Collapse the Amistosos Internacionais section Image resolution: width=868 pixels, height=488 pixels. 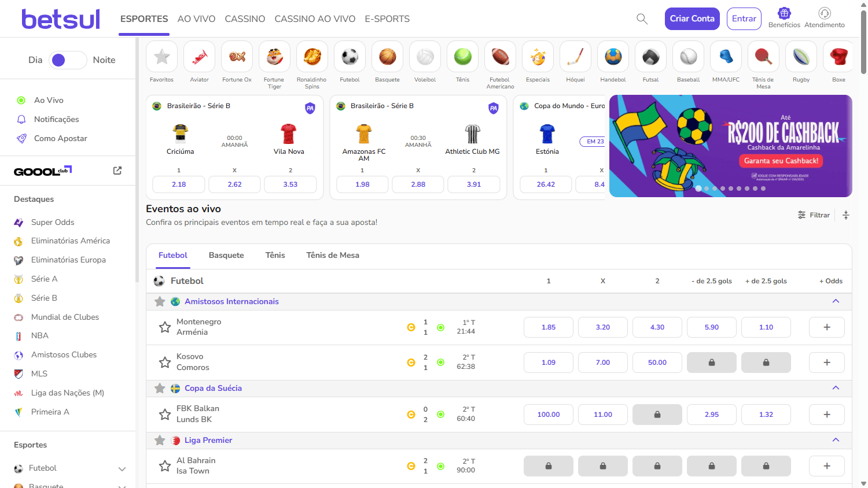(x=835, y=301)
